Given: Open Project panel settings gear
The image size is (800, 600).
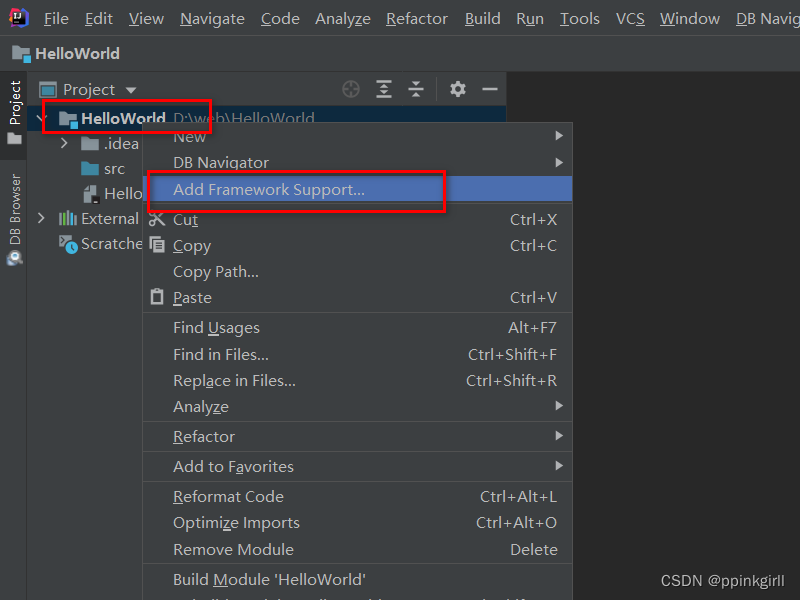Looking at the screenshot, I should point(458,89).
